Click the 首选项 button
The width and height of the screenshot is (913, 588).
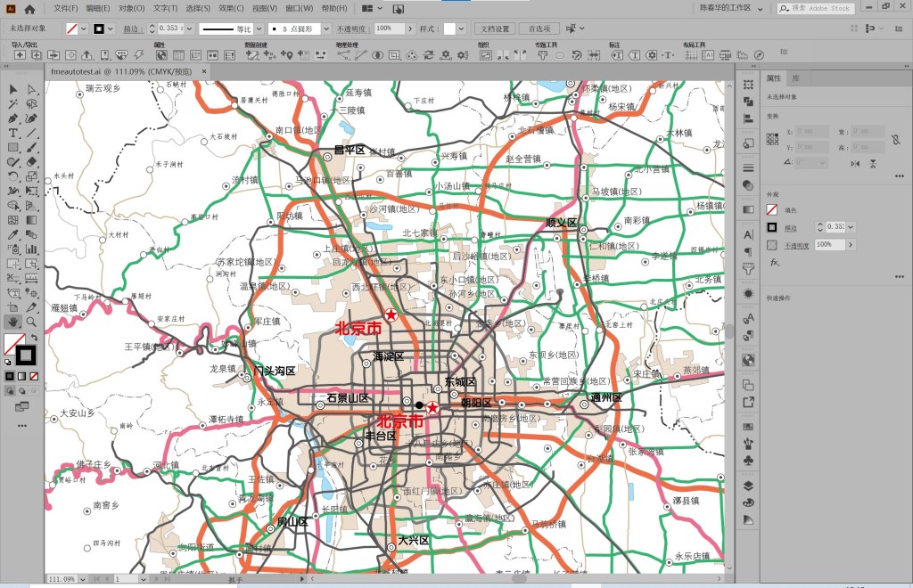[x=539, y=29]
